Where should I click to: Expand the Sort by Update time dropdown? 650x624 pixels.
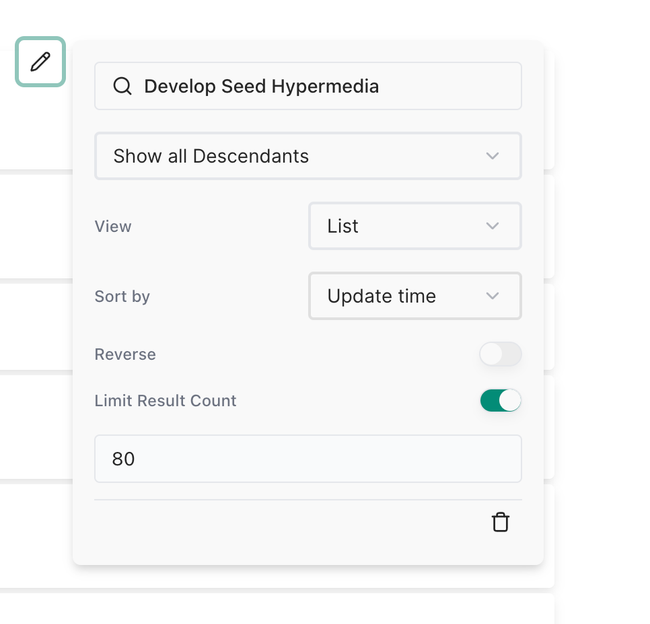tap(400, 296)
